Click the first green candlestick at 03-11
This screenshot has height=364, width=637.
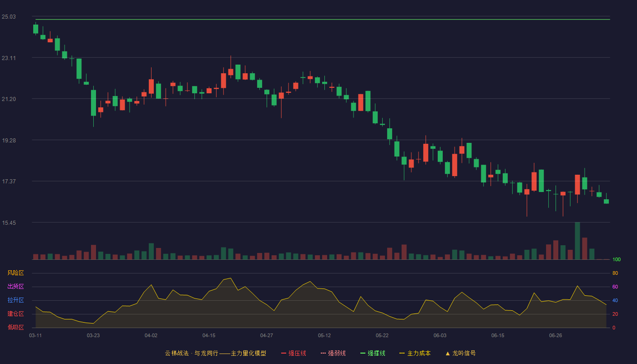[x=35, y=29]
